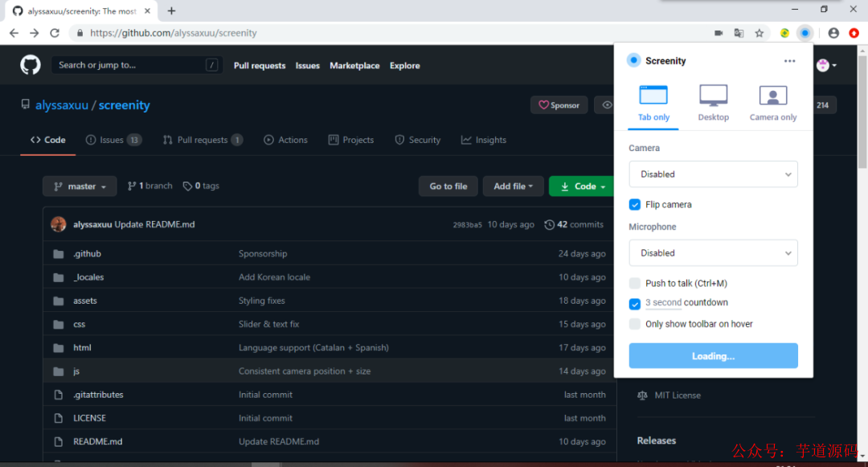The width and height of the screenshot is (868, 467).
Task: Open the Actions tab
Action: [285, 140]
